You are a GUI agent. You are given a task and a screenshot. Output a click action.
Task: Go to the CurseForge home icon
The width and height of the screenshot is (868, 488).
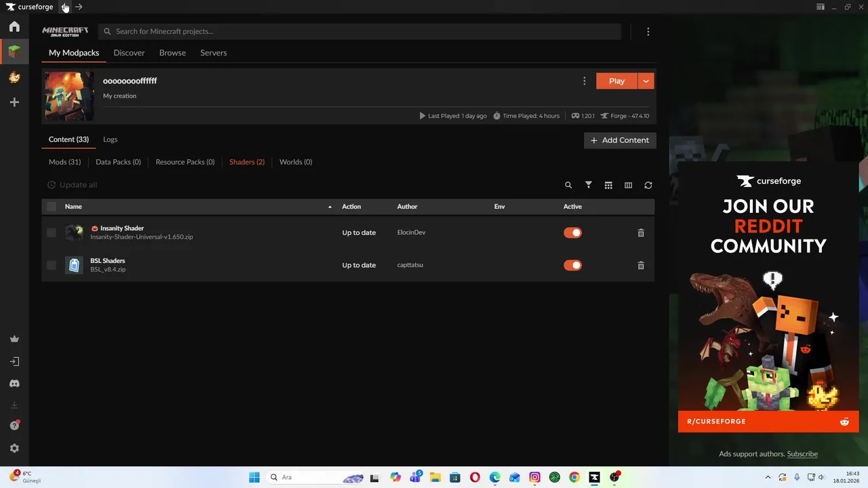coord(14,26)
